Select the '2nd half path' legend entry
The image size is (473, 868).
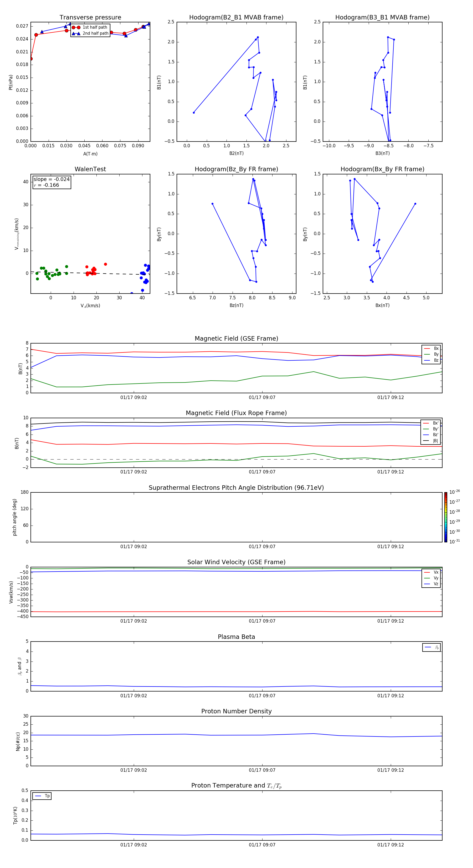[x=90, y=33]
